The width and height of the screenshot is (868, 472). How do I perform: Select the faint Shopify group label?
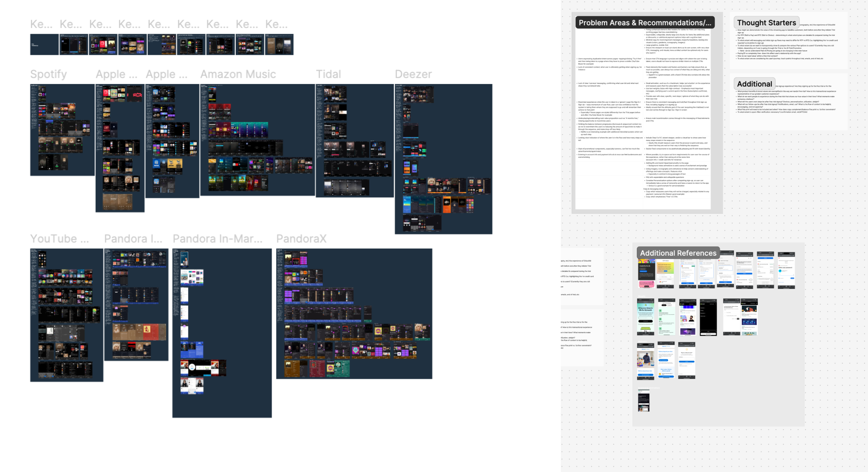tap(642, 296)
